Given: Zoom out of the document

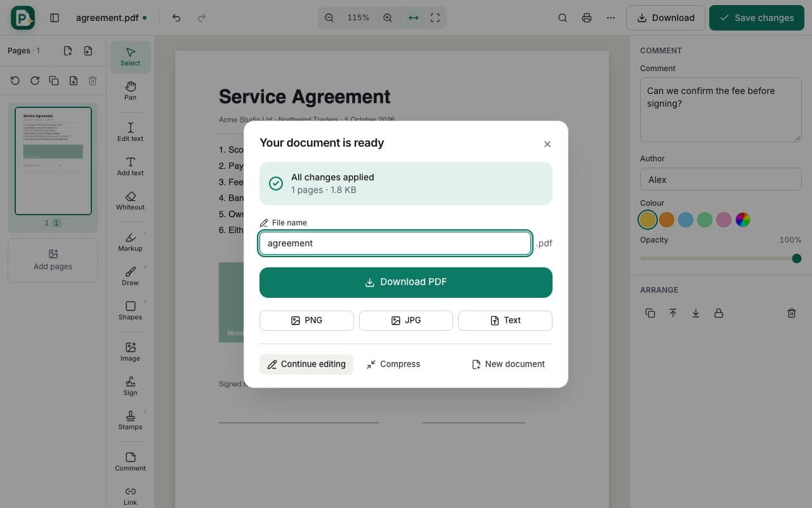Looking at the screenshot, I should [x=329, y=18].
